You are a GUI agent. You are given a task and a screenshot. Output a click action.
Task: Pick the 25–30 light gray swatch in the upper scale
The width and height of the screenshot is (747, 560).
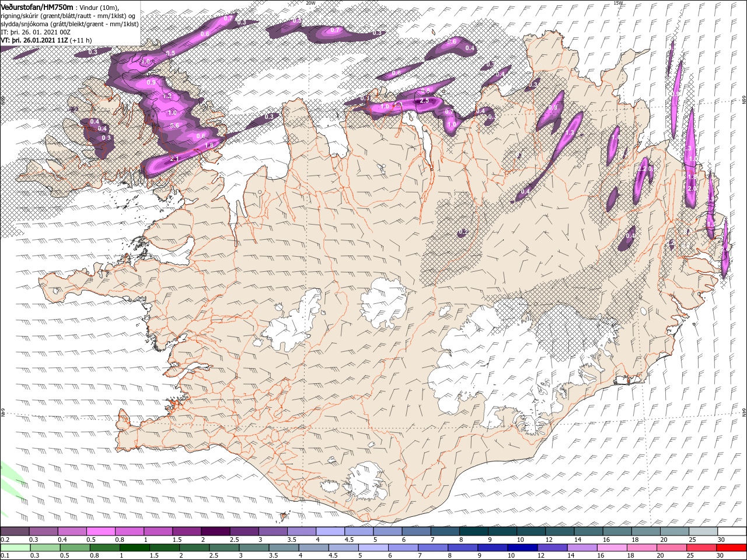tap(703, 531)
